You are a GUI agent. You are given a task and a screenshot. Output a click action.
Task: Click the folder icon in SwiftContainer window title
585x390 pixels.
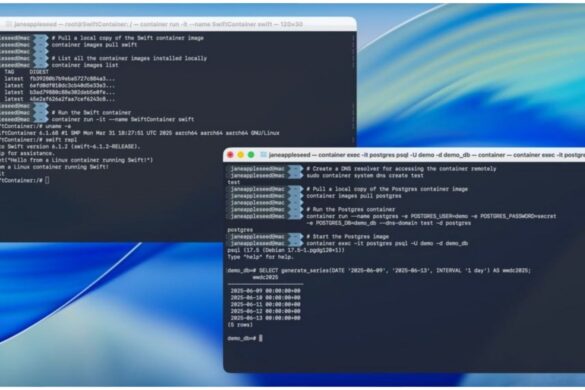click(x=9, y=25)
